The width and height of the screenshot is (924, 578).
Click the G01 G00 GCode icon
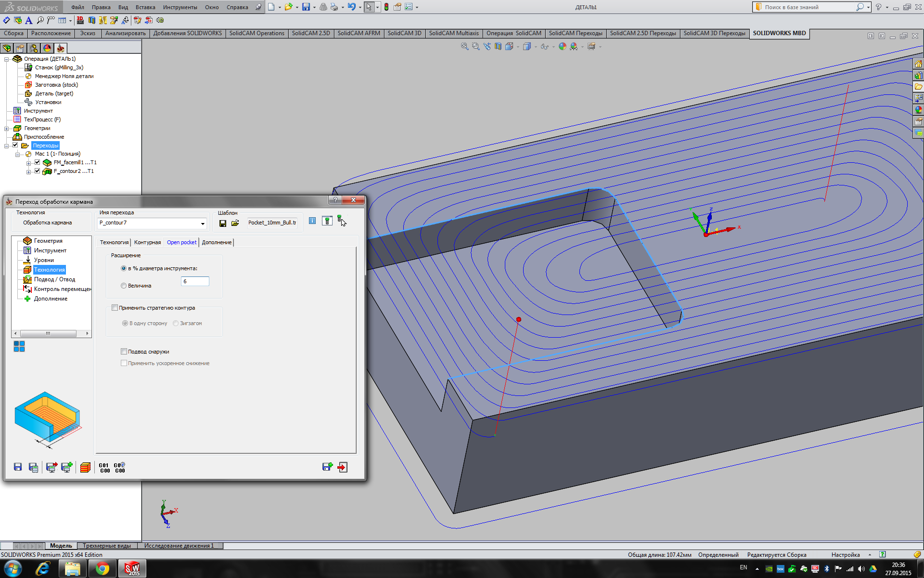click(104, 468)
